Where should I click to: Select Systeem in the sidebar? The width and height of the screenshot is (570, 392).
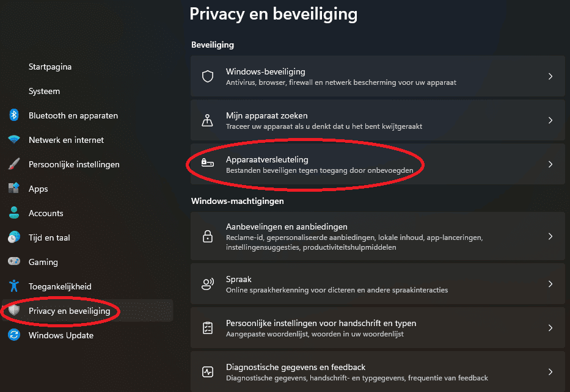(43, 91)
